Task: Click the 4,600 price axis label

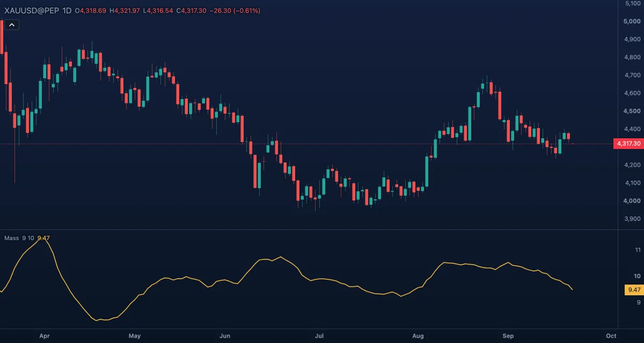Action: [x=632, y=93]
